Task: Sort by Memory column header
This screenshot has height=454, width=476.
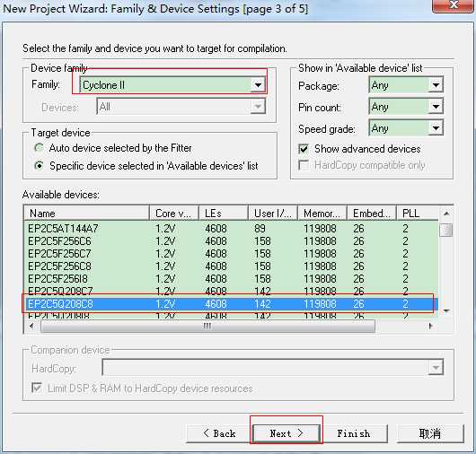Action: click(322, 214)
